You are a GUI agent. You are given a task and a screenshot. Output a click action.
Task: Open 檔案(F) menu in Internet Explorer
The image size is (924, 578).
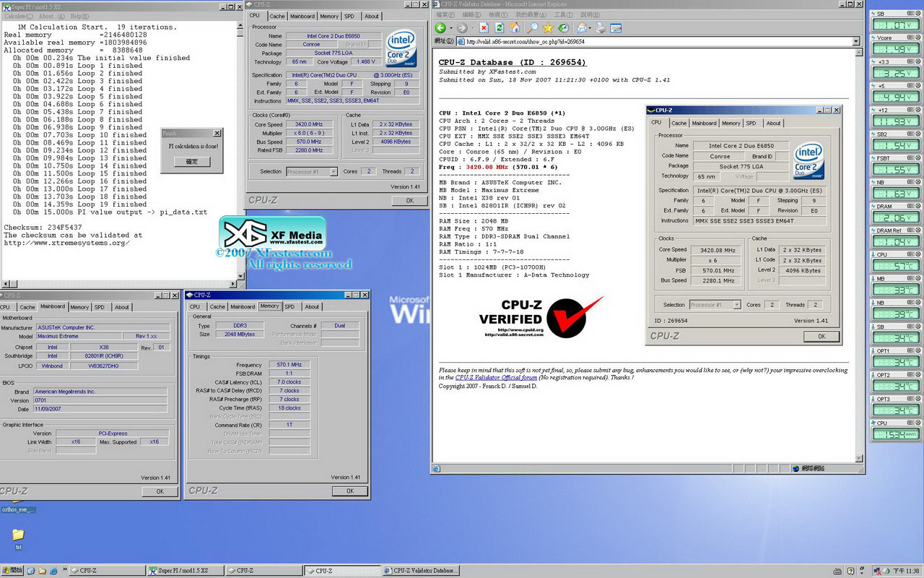(x=445, y=14)
